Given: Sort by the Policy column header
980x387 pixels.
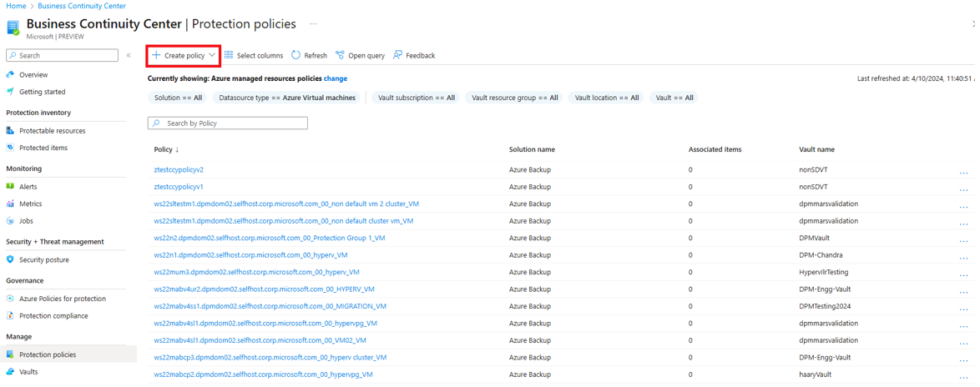Looking at the screenshot, I should tap(166, 150).
